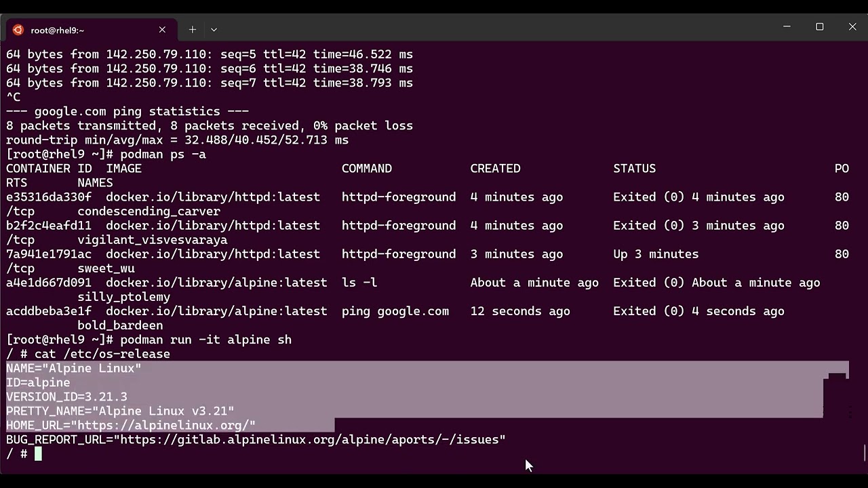Click container name sweet_wu
The width and height of the screenshot is (868, 488).
106,268
